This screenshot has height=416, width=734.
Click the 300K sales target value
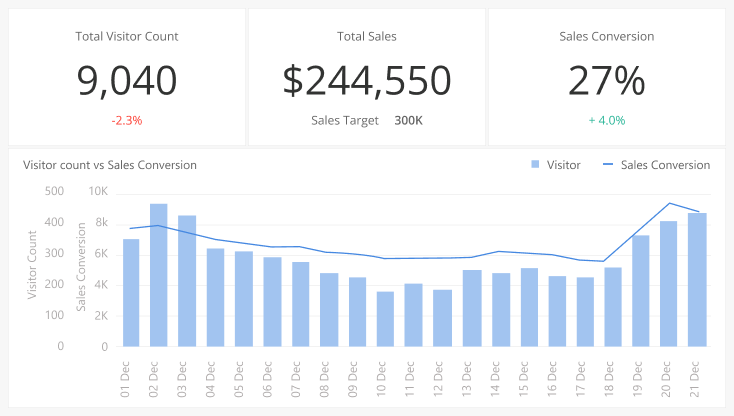[408, 120]
